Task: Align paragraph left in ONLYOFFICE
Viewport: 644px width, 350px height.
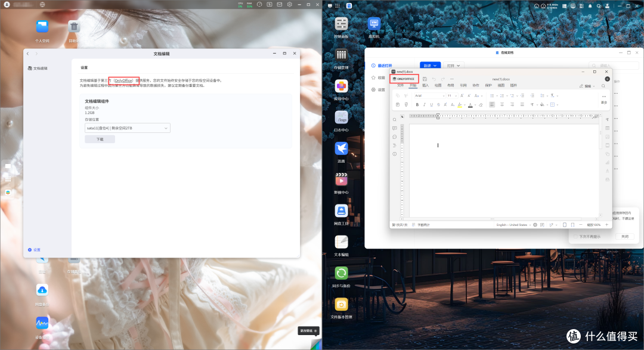Action: (x=492, y=104)
